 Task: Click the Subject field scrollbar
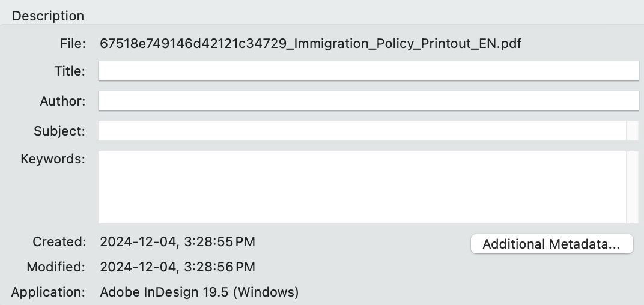(x=632, y=131)
